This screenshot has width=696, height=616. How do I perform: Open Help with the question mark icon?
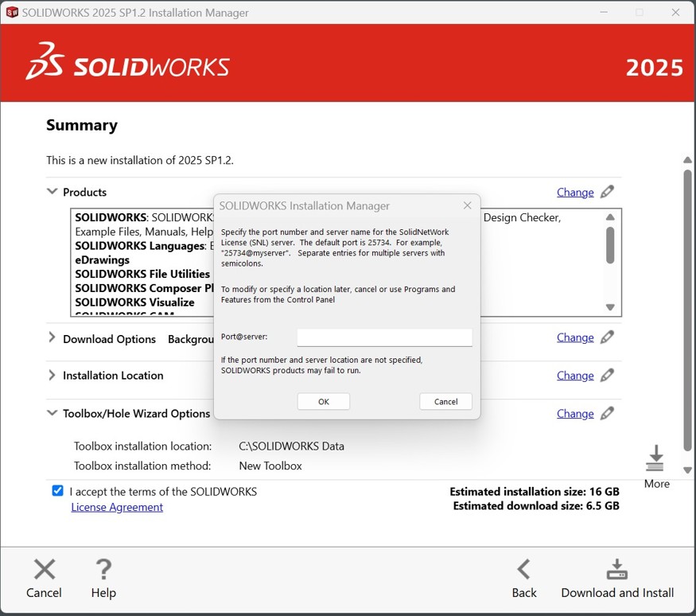[x=103, y=569]
